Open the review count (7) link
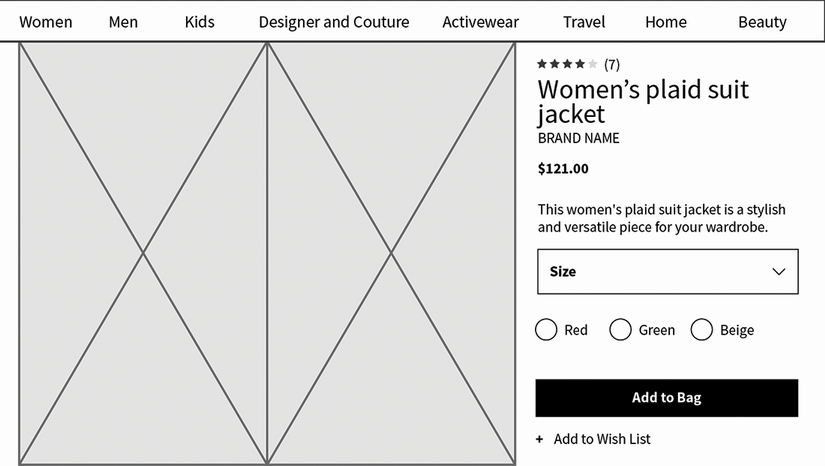The width and height of the screenshot is (825, 466). point(612,65)
